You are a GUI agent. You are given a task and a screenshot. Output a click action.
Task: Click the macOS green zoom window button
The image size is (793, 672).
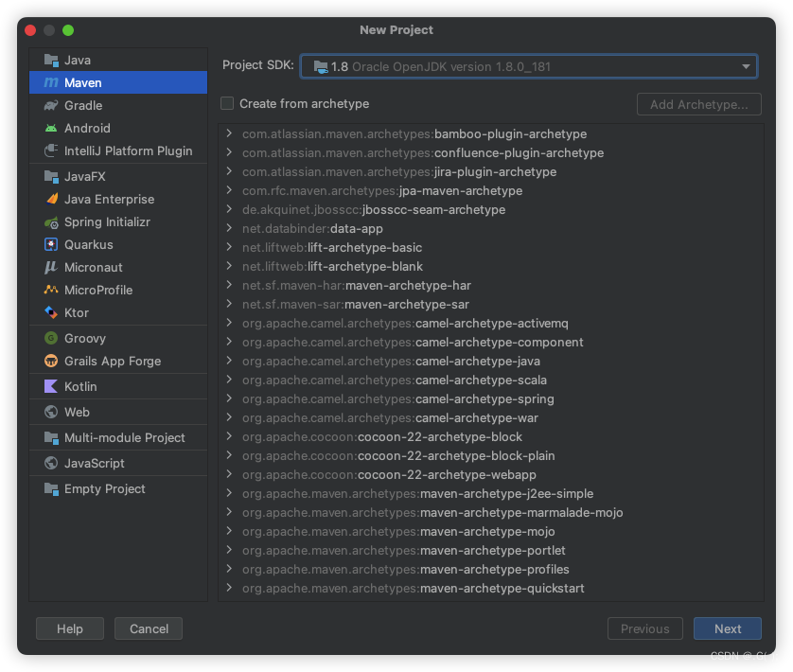[68, 30]
